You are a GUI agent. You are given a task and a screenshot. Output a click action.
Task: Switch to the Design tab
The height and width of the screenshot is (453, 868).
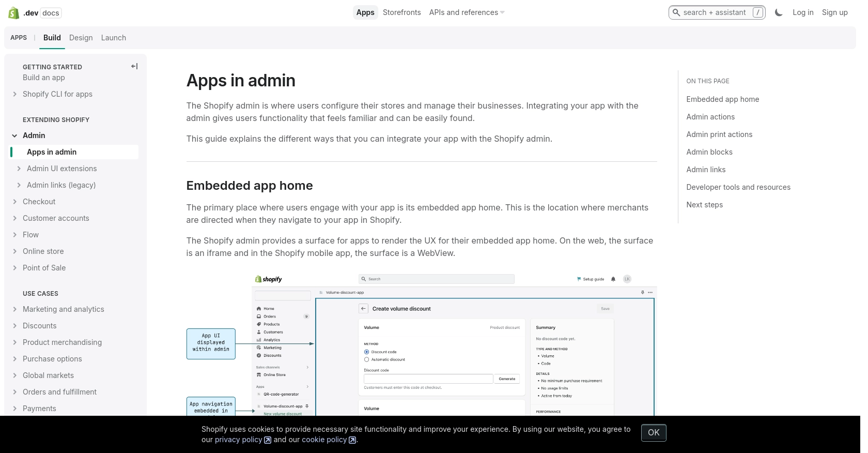point(81,38)
